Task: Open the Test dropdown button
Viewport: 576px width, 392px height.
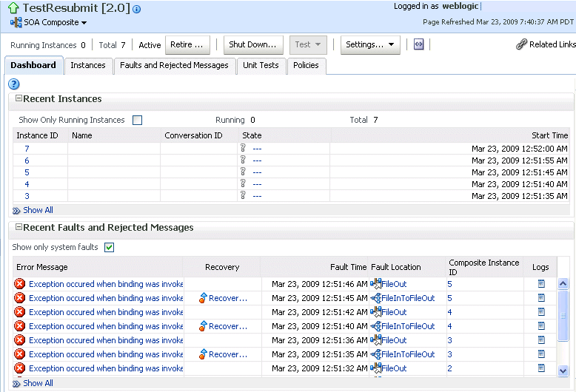Action: (308, 45)
